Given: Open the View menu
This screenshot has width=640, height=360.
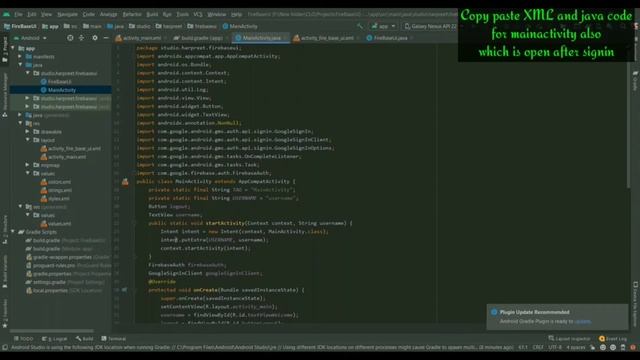Looking at the screenshot, I should [x=46, y=14].
